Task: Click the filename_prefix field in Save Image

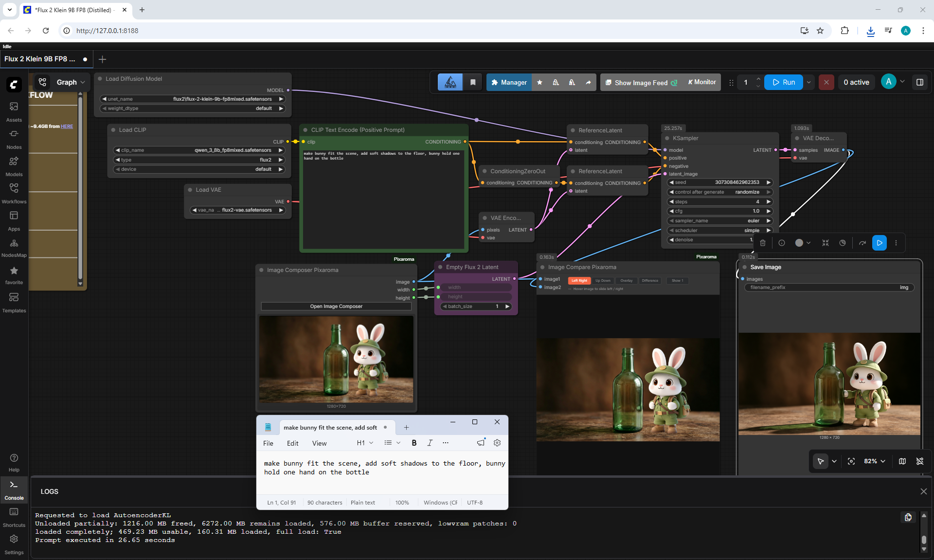Action: coord(829,288)
